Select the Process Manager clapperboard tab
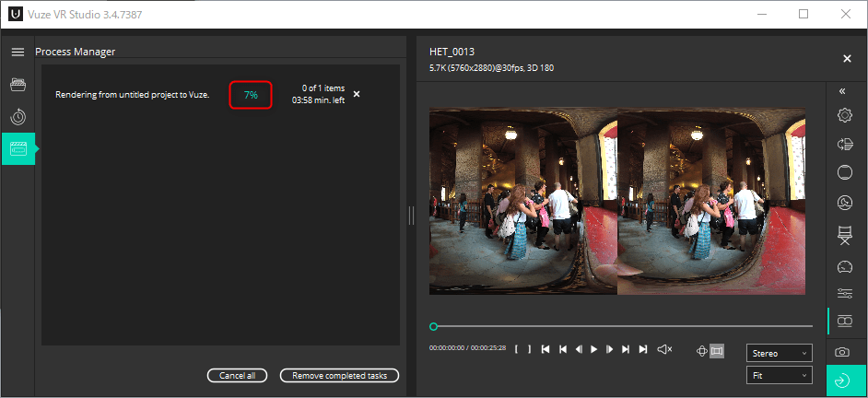868x398 pixels. click(x=18, y=148)
